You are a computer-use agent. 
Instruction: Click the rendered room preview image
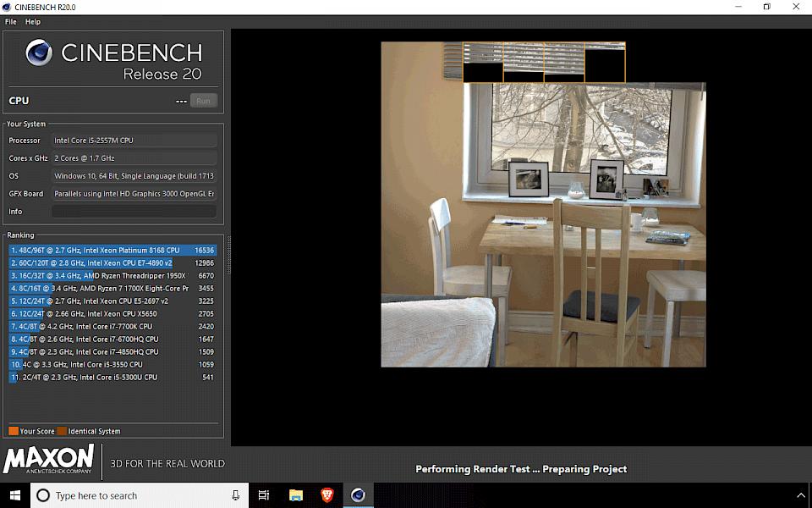coord(543,204)
